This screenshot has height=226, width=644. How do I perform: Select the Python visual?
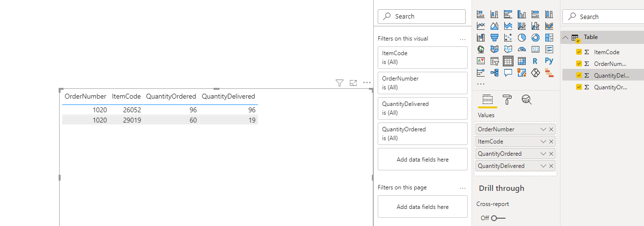[549, 61]
